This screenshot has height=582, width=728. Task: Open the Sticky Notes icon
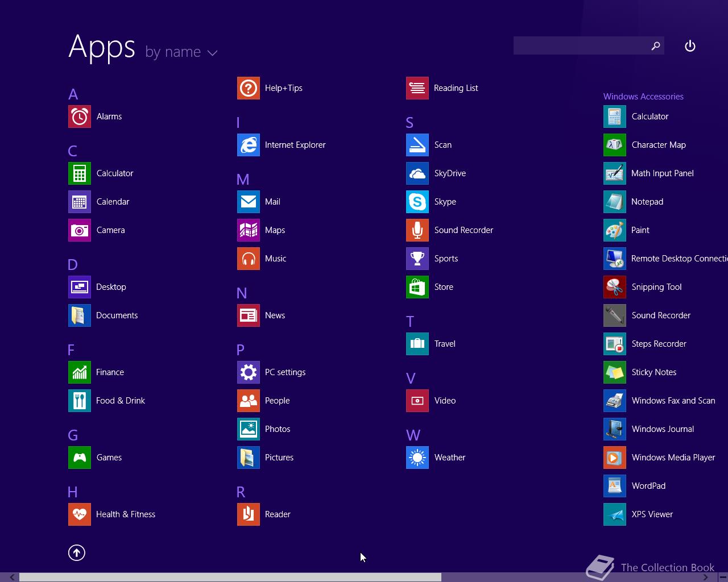pyautogui.click(x=615, y=372)
